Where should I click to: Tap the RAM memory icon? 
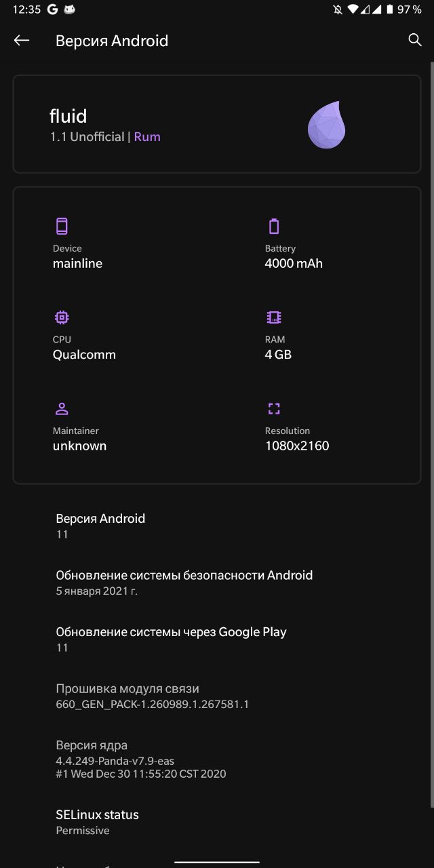click(x=274, y=317)
